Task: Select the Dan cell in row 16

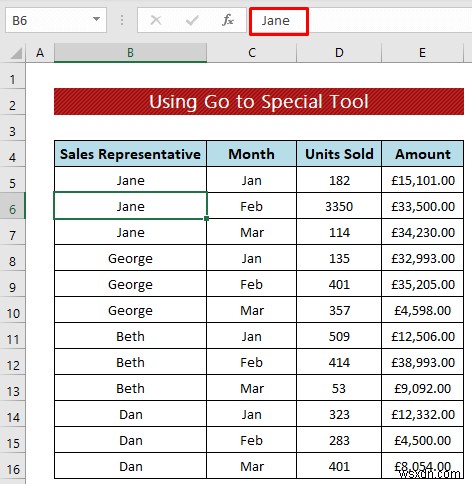Action: pyautogui.click(x=130, y=466)
